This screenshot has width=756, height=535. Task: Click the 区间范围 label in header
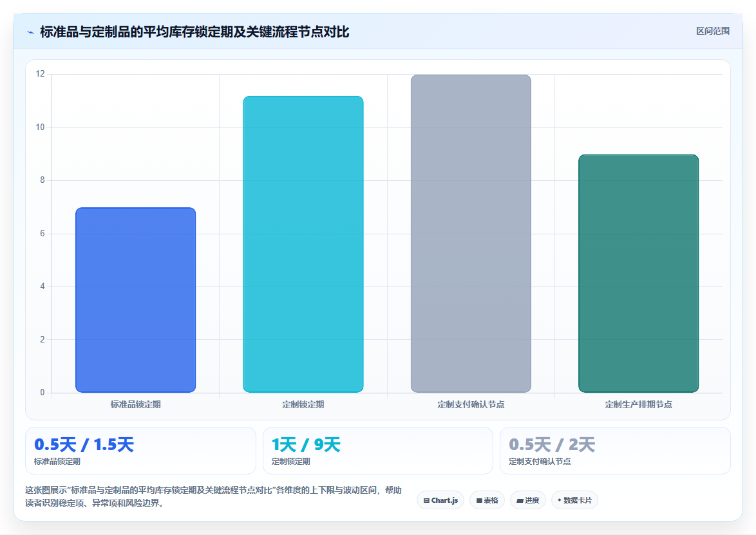713,31
